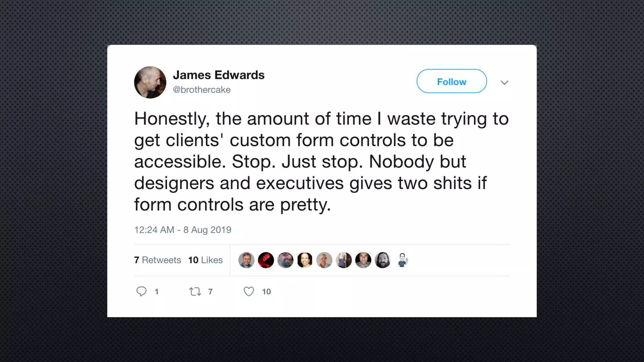Click the like count beside the heart icon

(x=266, y=292)
